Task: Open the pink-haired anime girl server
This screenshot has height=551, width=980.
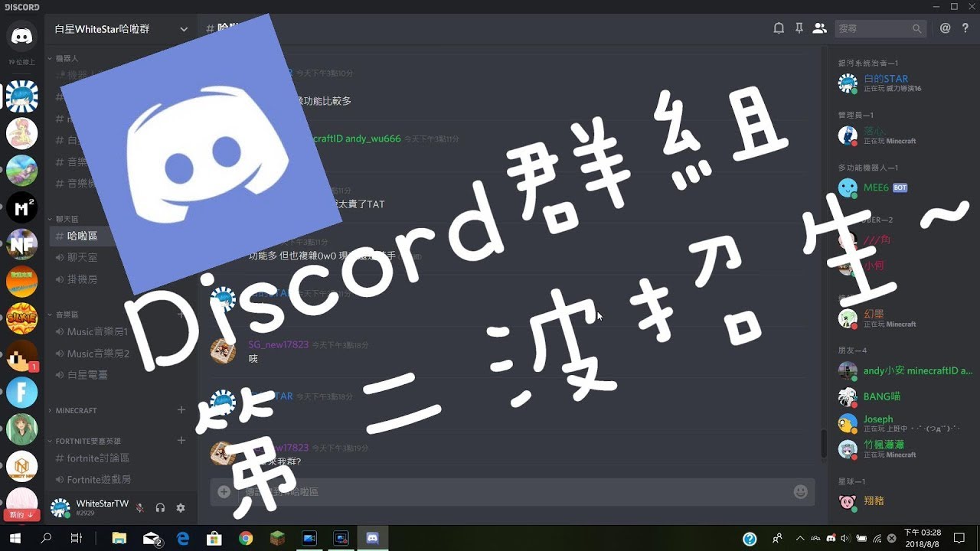Action: pos(21,133)
